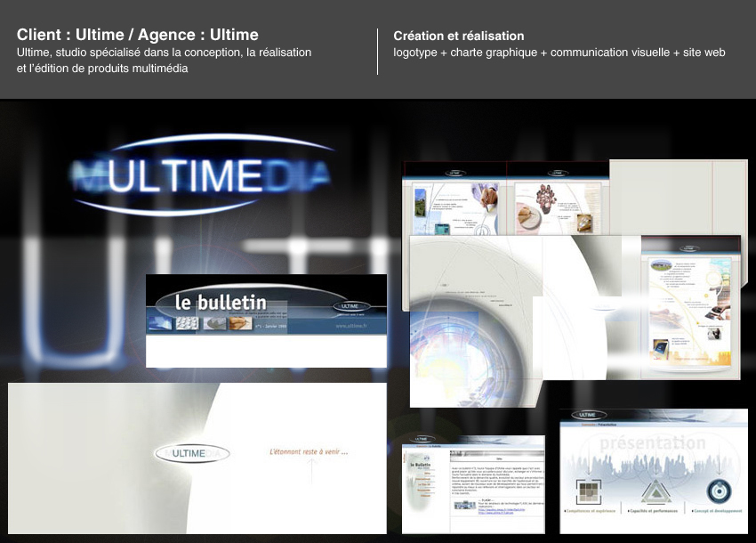Click the large glowing MULTIMEDIA logo
This screenshot has height=543, width=756.
click(x=203, y=174)
